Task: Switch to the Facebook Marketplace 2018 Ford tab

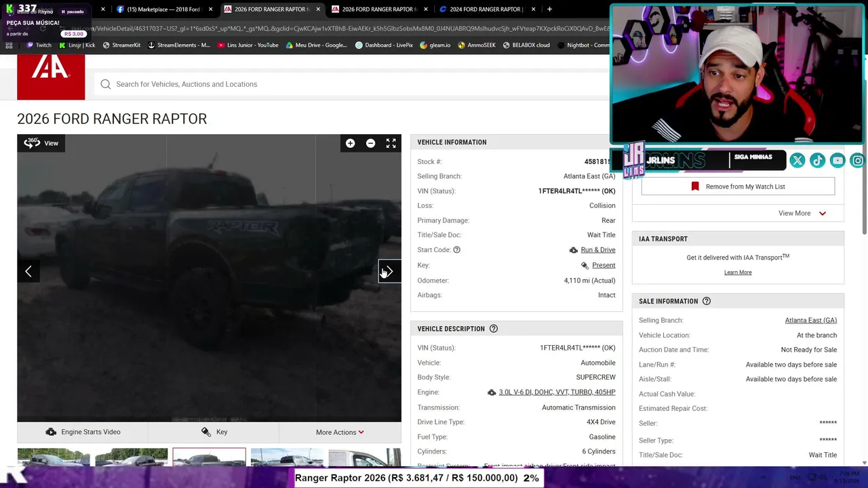Action: tap(165, 9)
